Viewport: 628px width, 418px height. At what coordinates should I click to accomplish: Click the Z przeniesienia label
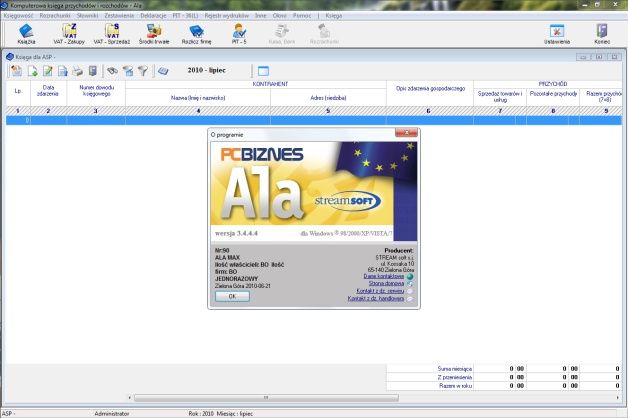[455, 377]
